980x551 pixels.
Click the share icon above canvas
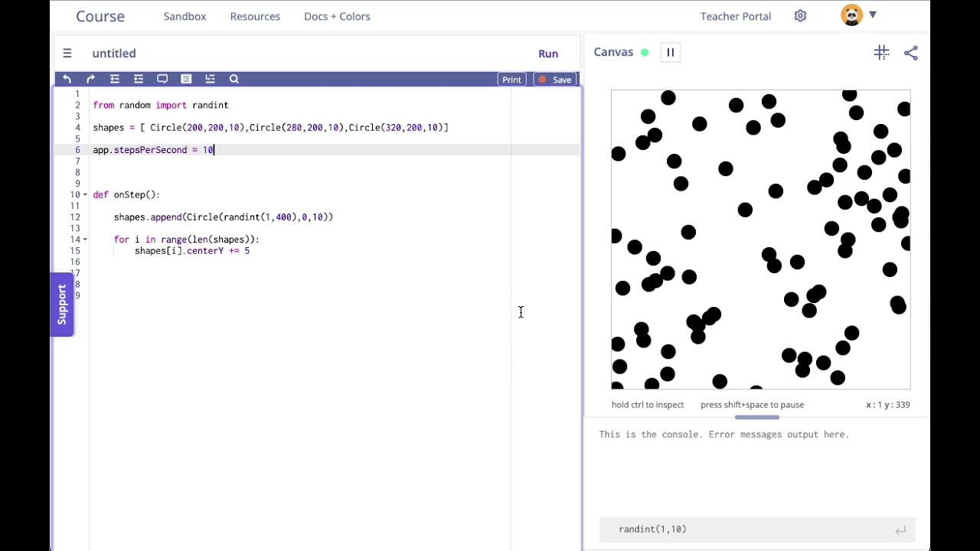point(910,53)
